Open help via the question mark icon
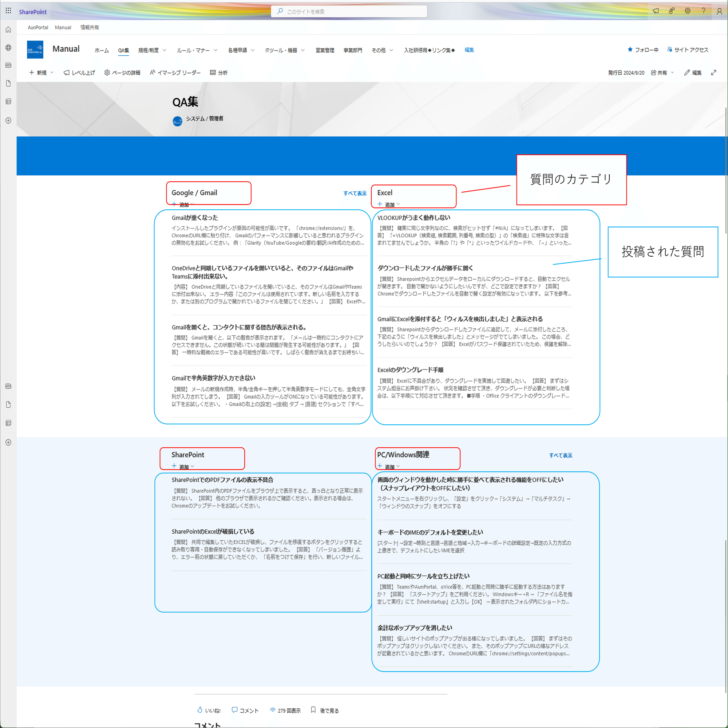 [x=704, y=11]
